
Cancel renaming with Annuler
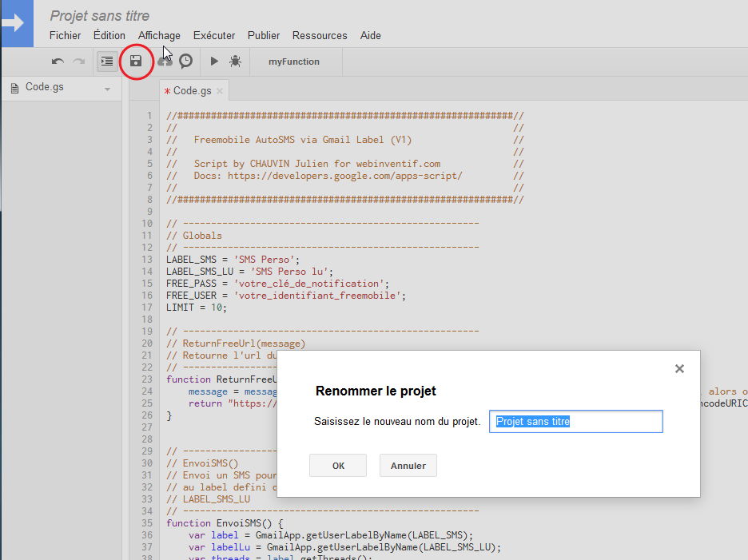coord(408,466)
